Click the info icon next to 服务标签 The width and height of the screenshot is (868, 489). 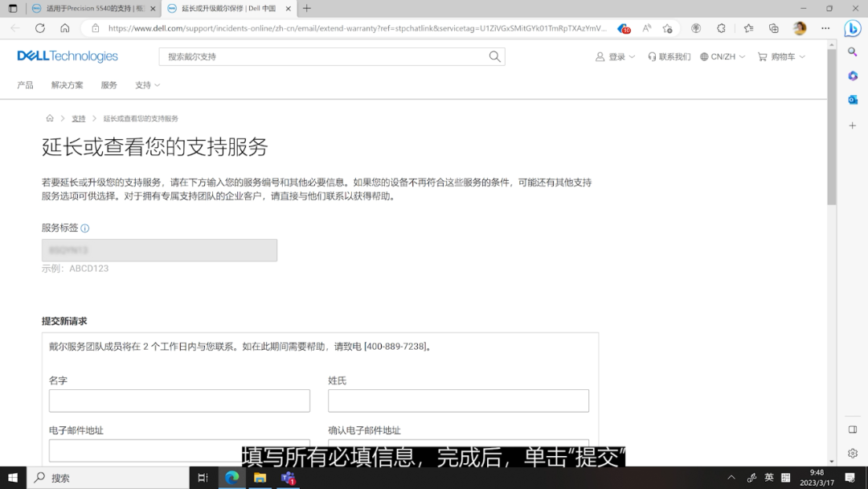[84, 228]
